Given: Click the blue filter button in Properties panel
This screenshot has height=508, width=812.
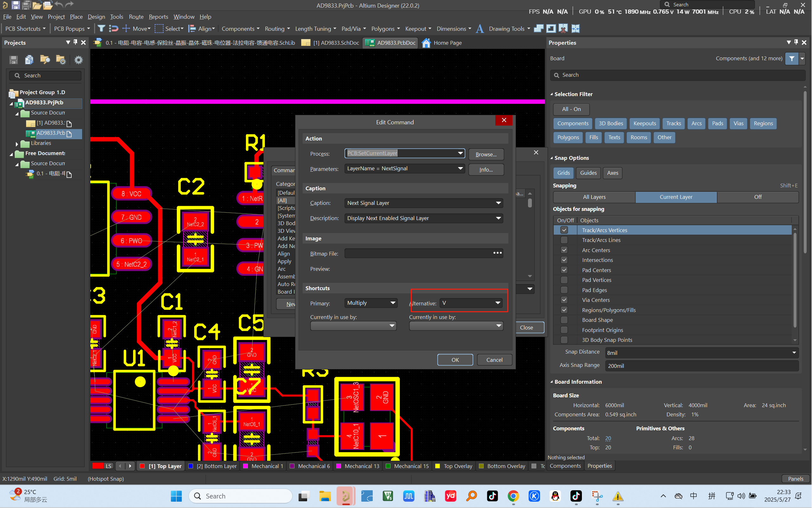Looking at the screenshot, I should tap(791, 58).
